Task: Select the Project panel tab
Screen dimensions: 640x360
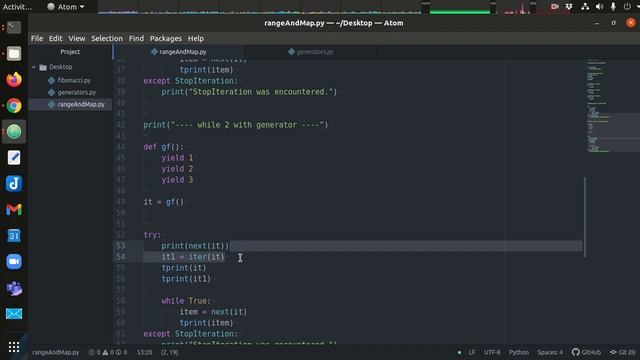Action: pyautogui.click(x=70, y=52)
